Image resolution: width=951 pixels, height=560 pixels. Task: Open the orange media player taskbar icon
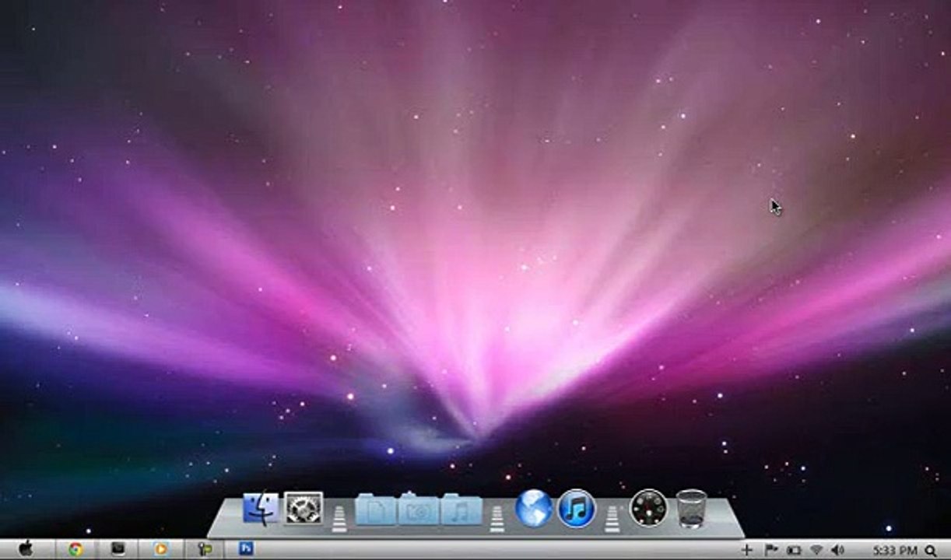(161, 549)
